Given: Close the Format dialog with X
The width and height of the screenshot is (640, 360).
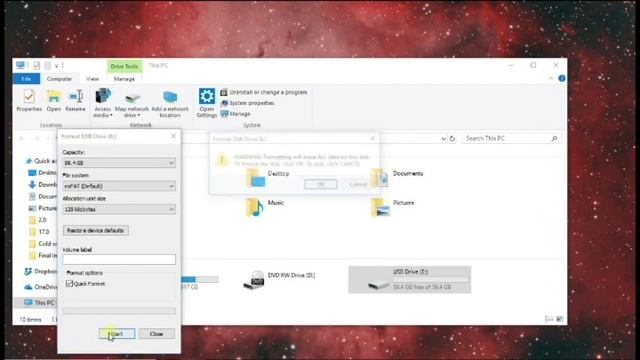Looking at the screenshot, I should coord(173,136).
